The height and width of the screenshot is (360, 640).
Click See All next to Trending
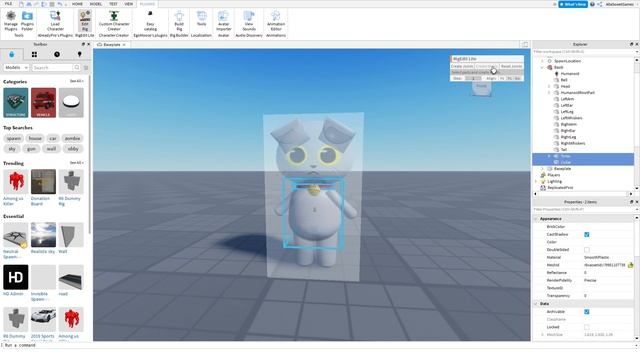tap(76, 163)
